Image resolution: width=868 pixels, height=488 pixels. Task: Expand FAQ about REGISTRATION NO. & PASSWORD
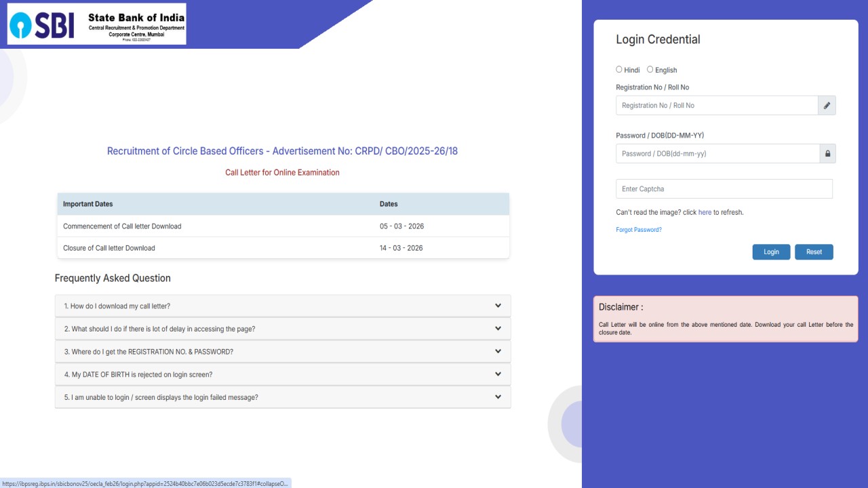pyautogui.click(x=282, y=351)
